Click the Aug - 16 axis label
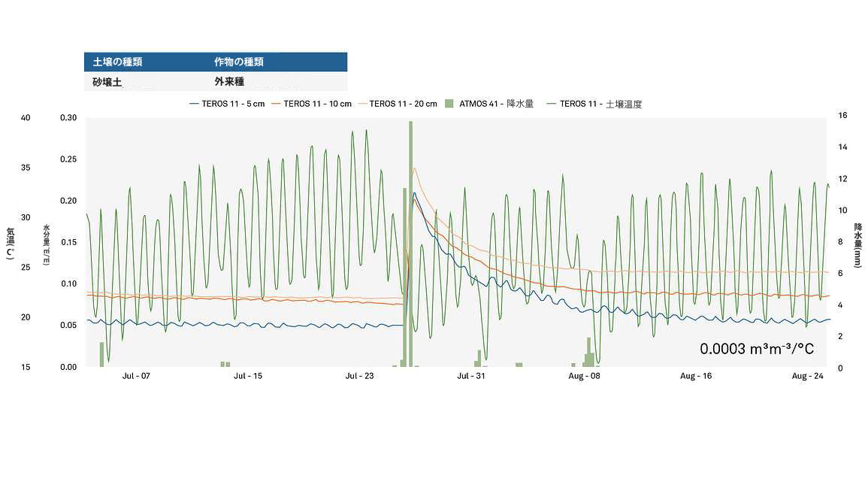Screen dimensions: 868x488 (x=696, y=375)
